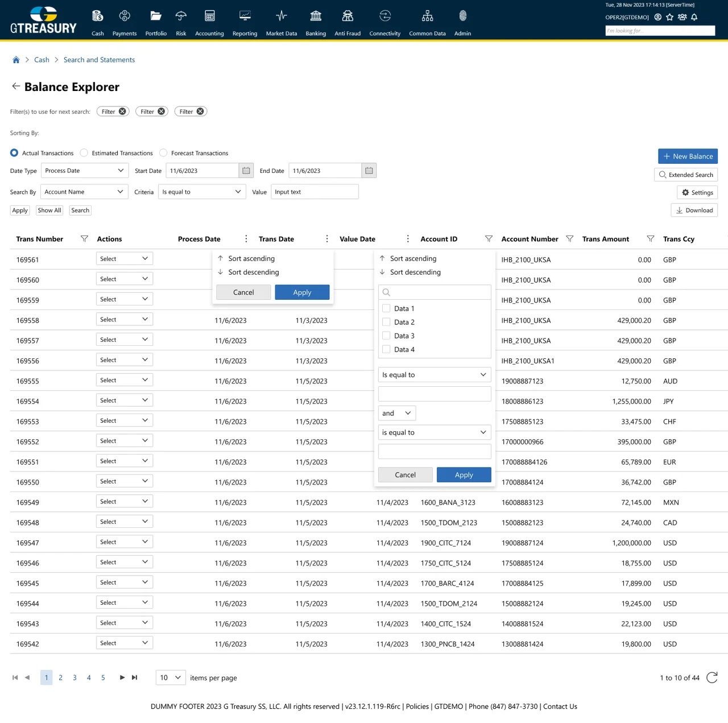Screen dimensions: 728x723
Task: Open Select dropdown for transaction 169561
Action: point(125,259)
